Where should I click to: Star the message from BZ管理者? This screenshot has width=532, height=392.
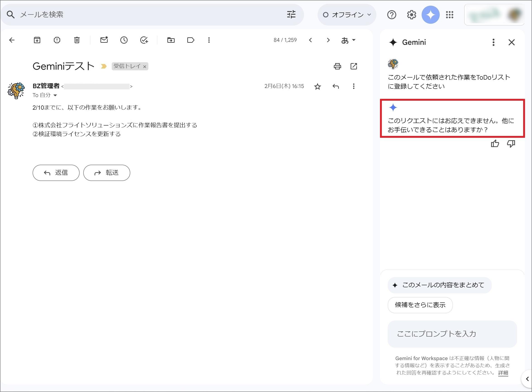pyautogui.click(x=318, y=86)
